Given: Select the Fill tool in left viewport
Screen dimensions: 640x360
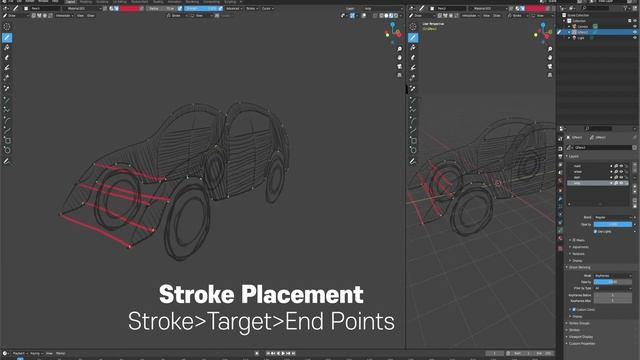Looking at the screenshot, I should 7,47.
